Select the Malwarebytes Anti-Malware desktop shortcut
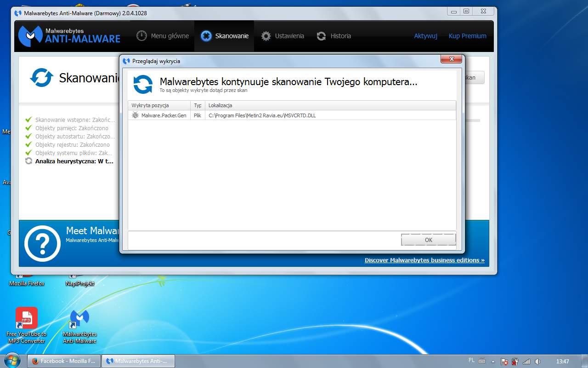This screenshot has width=588, height=368. tap(79, 326)
